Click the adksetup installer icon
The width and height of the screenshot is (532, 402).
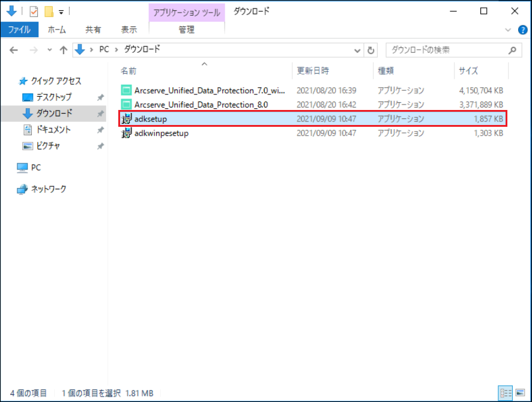126,119
